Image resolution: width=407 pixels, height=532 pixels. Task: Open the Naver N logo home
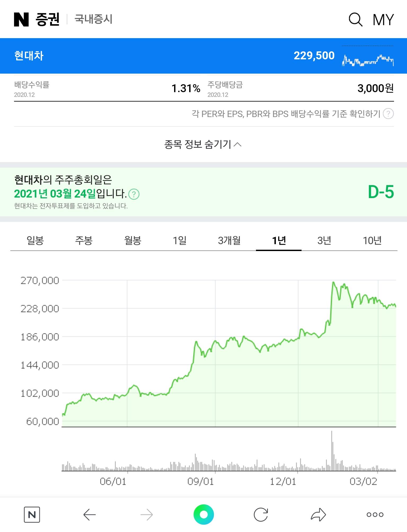pos(21,20)
